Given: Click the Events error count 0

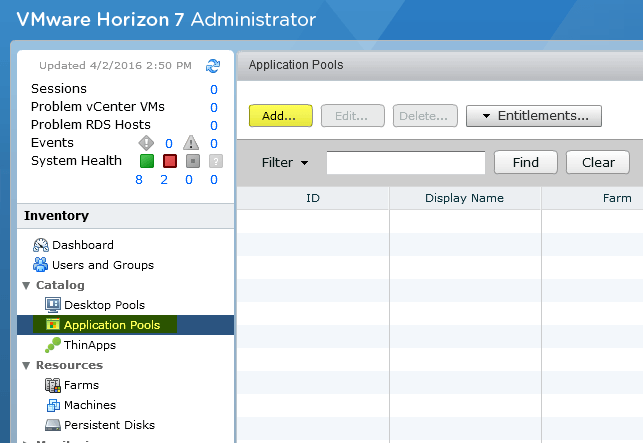Looking at the screenshot, I should 169,144.
